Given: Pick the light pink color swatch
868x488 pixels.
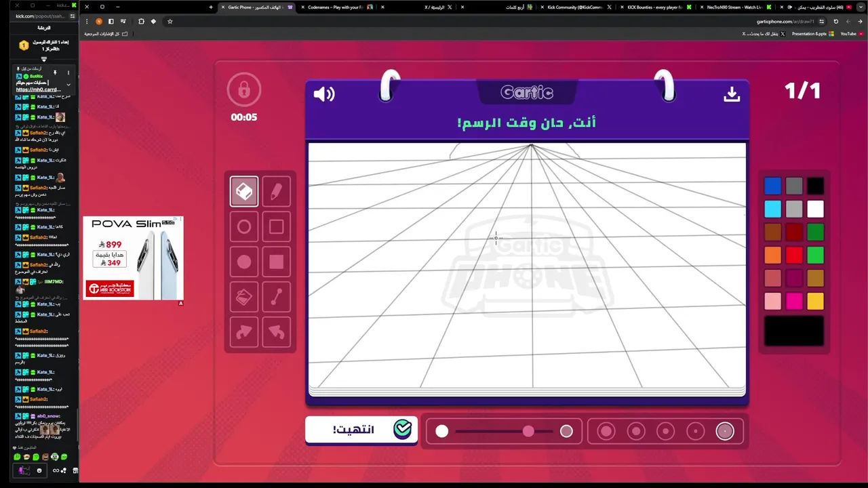Looking at the screenshot, I should 772,301.
